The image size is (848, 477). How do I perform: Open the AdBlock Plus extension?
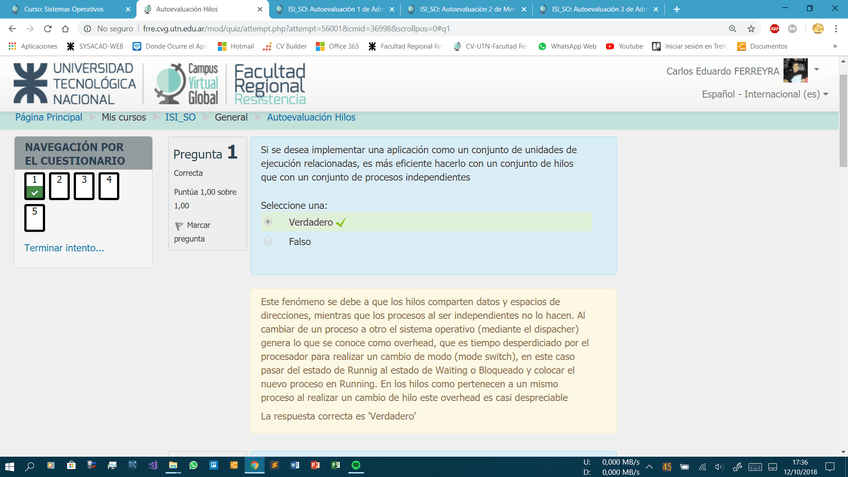[774, 29]
